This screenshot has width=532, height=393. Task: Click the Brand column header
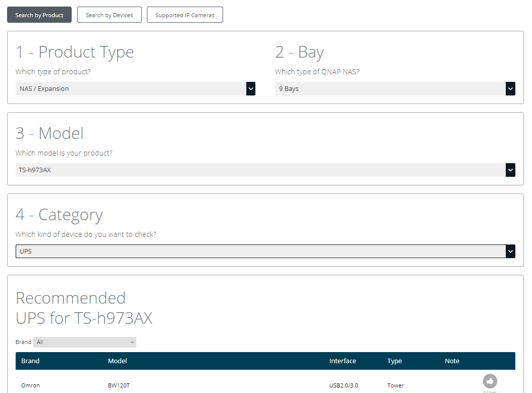pos(30,361)
